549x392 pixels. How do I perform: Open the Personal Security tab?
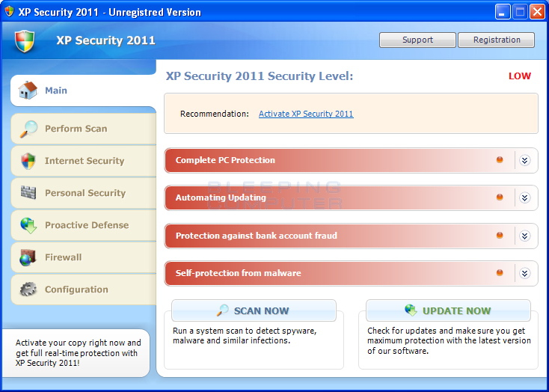pyautogui.click(x=83, y=193)
